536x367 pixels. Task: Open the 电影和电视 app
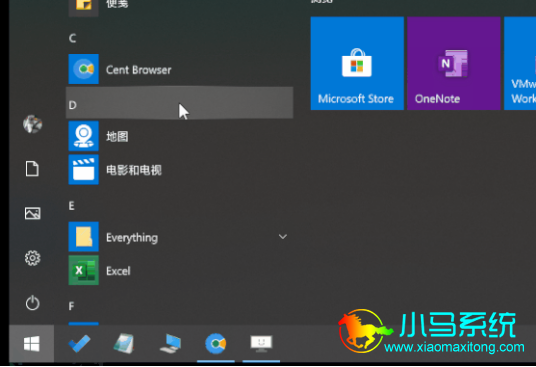179,170
